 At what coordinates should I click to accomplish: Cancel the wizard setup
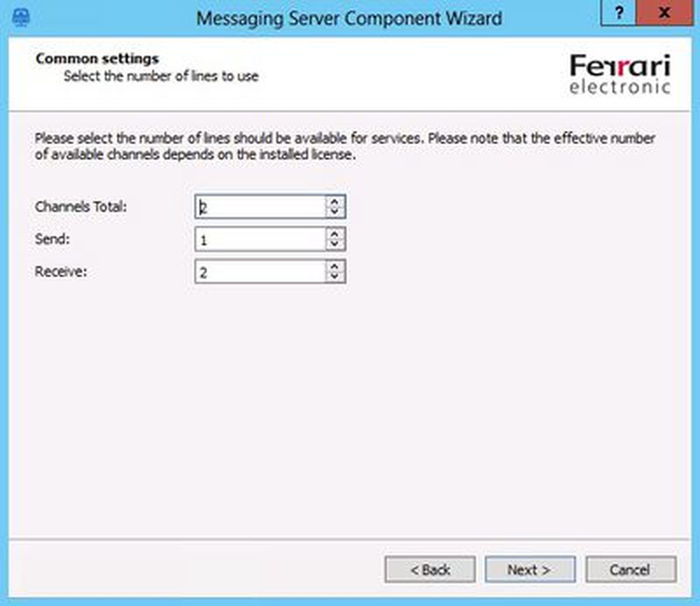point(631,570)
